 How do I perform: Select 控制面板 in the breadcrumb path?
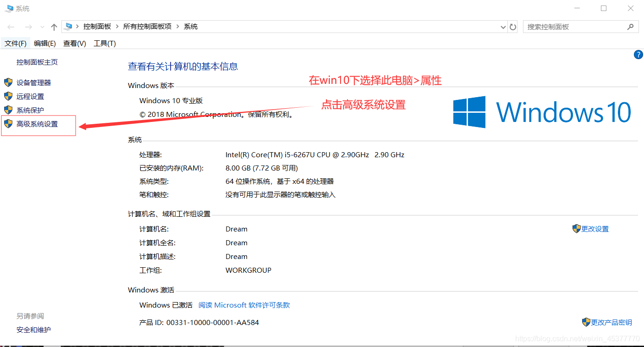point(97,27)
